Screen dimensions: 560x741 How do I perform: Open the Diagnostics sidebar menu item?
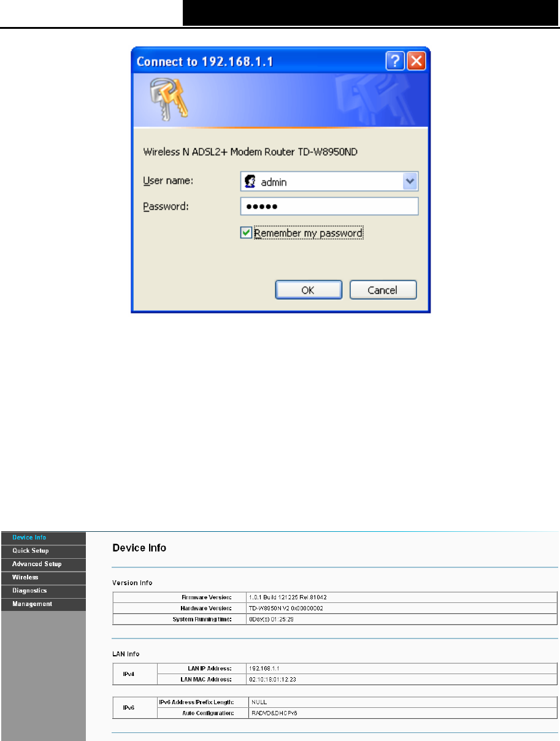[x=43, y=591]
